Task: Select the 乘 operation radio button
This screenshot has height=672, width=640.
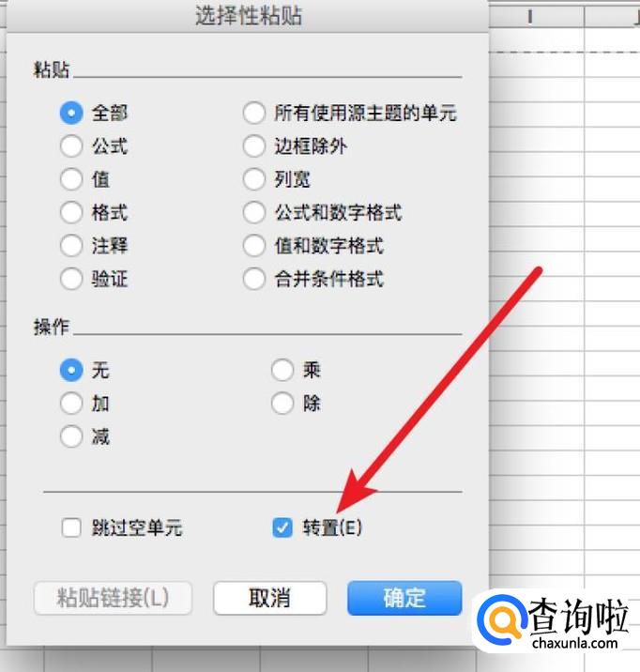Action: tap(282, 370)
